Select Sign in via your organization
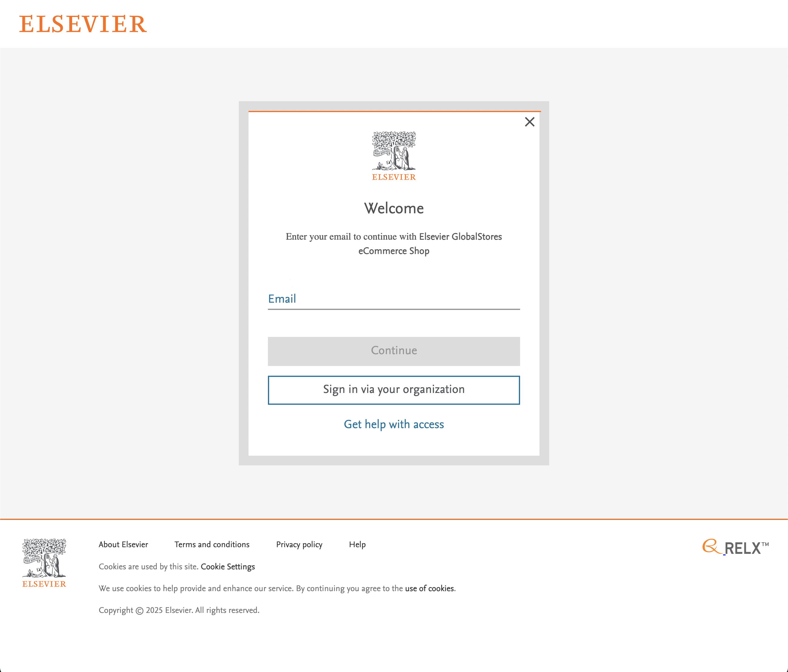Image resolution: width=788 pixels, height=672 pixels. 393,390
